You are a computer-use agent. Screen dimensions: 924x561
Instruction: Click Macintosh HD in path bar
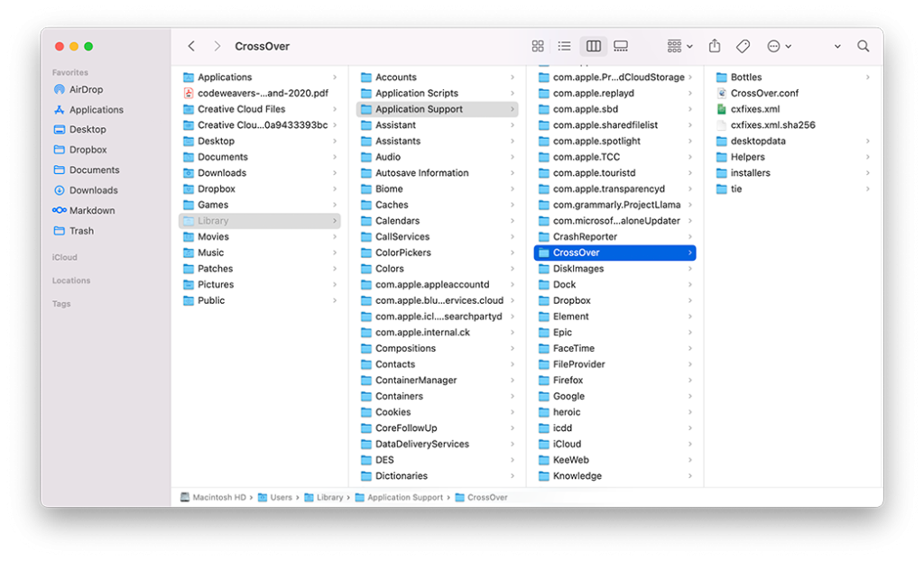point(219,497)
